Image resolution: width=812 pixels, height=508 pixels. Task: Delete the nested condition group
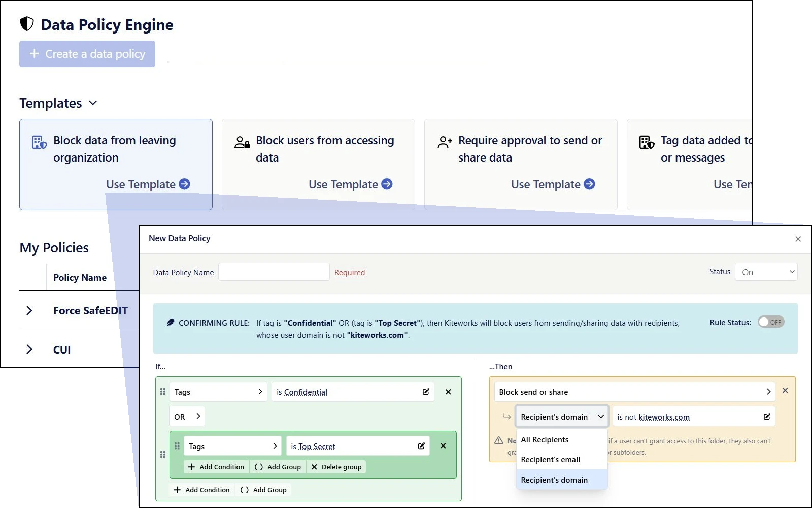pos(336,467)
